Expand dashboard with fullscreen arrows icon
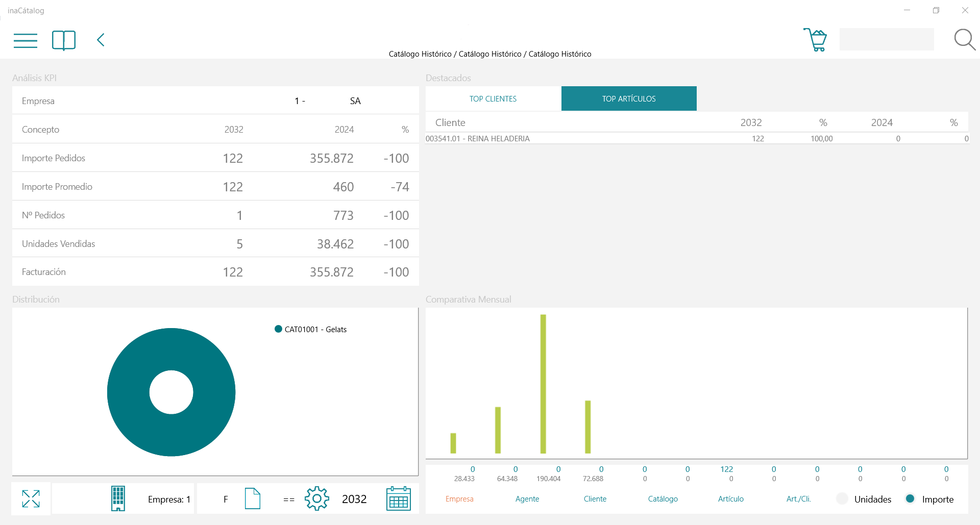The height and width of the screenshot is (525, 980). pyautogui.click(x=31, y=498)
